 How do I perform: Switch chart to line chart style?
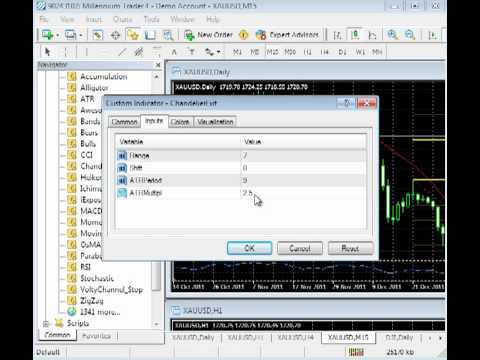[x=372, y=35]
